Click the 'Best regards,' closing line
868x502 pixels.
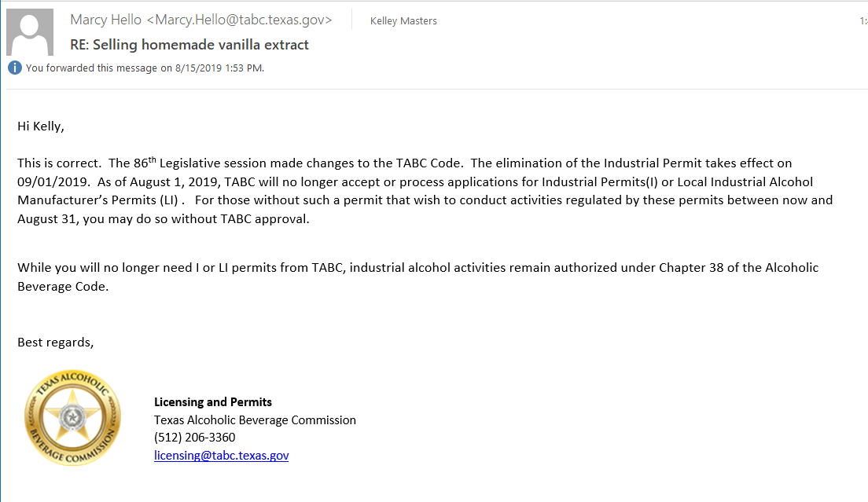click(x=55, y=343)
